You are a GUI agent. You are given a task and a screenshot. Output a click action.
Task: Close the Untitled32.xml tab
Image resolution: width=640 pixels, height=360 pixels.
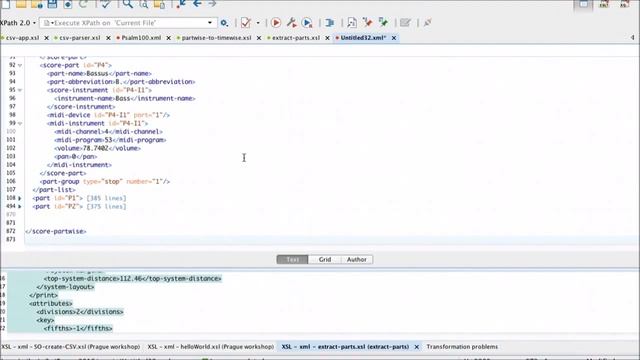[393, 38]
